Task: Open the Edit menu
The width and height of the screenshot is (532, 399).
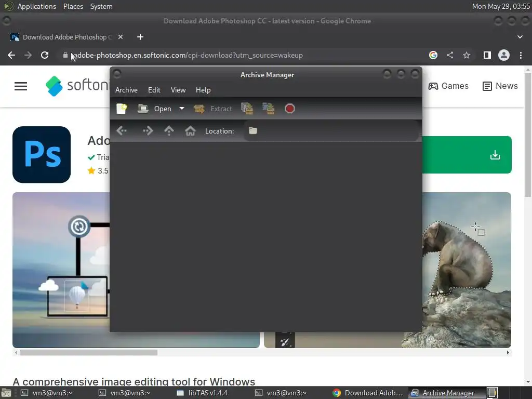Action: [154, 90]
